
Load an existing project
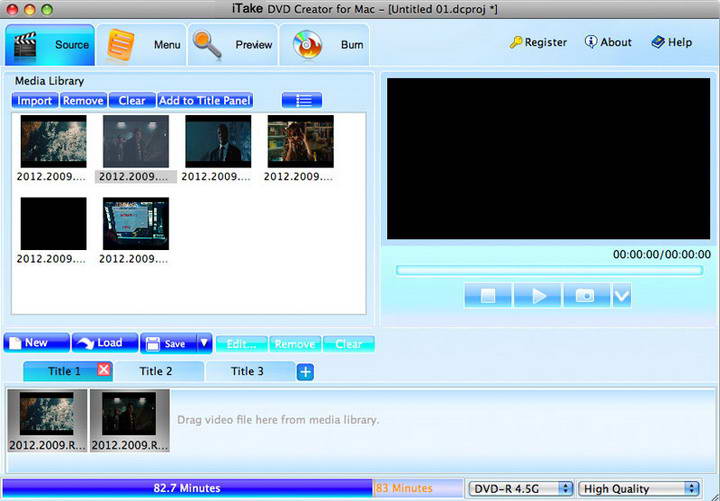pyautogui.click(x=105, y=343)
